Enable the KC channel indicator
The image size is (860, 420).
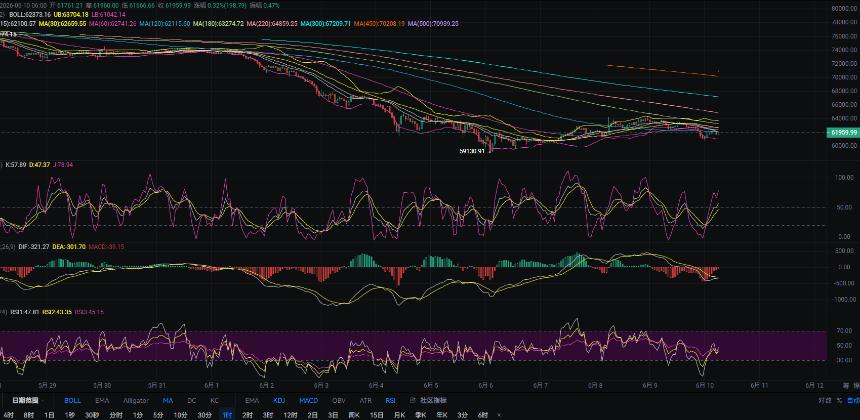click(x=214, y=400)
